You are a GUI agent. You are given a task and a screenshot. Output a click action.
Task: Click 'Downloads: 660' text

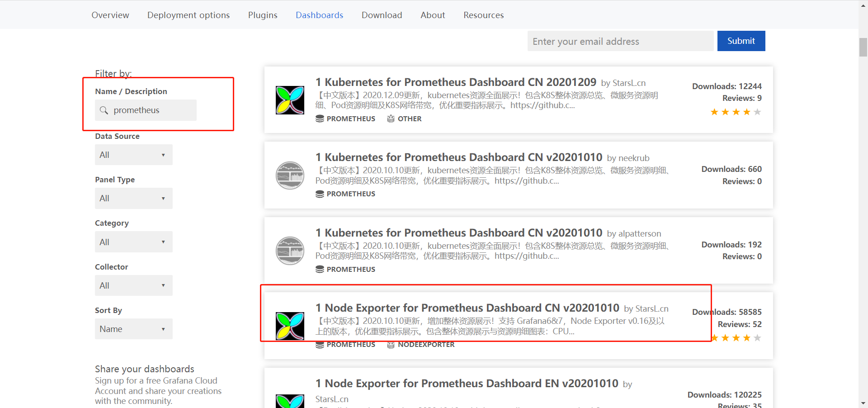[x=731, y=169]
